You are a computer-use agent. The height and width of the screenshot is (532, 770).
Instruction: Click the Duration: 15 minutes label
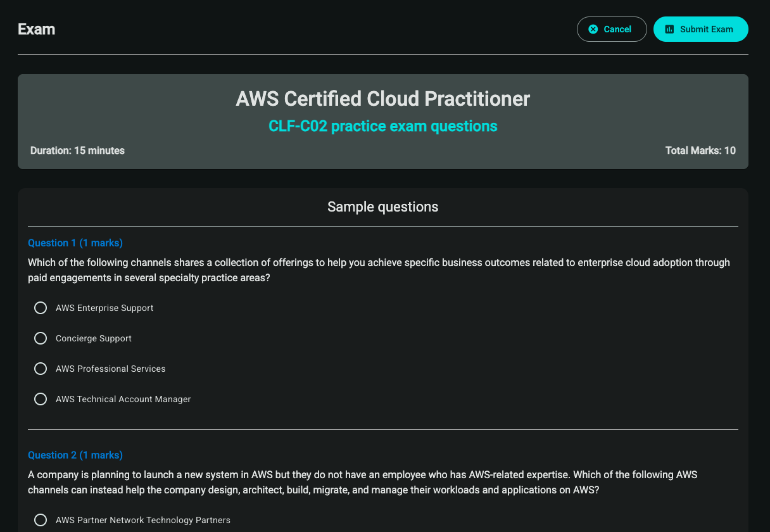click(77, 151)
